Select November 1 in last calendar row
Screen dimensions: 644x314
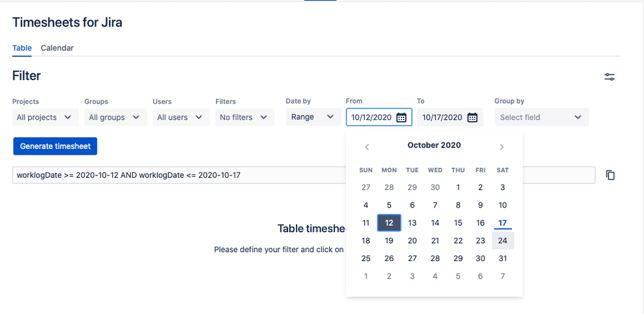(366, 276)
